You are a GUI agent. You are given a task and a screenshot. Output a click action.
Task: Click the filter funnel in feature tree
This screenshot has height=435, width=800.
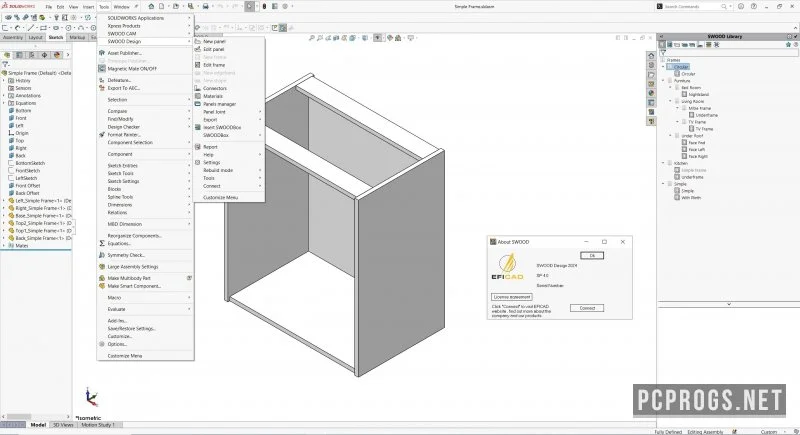tap(6, 65)
